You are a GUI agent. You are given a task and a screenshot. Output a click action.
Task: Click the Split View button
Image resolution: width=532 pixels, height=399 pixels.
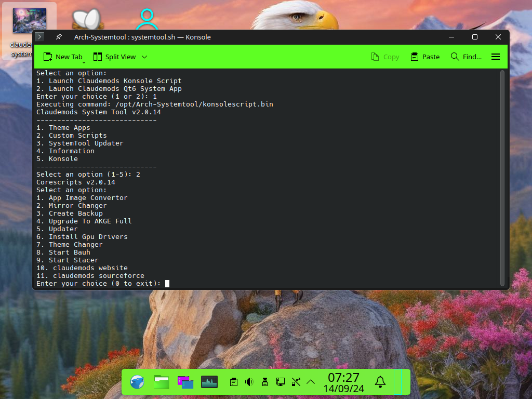[x=114, y=57]
